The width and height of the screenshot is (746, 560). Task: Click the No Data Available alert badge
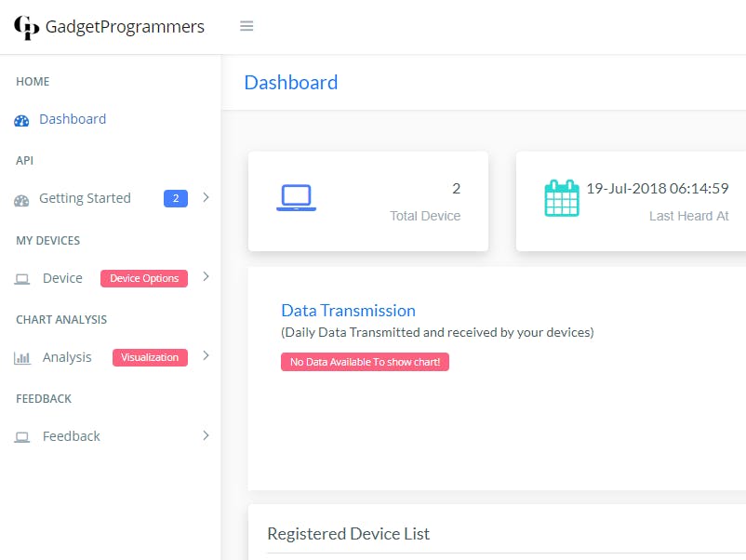365,362
